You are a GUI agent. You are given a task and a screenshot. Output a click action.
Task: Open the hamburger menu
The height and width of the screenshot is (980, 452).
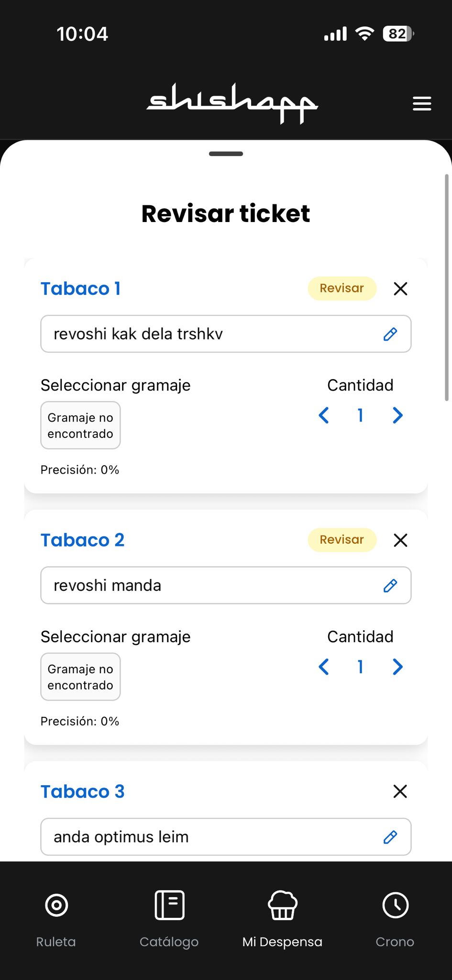point(422,104)
